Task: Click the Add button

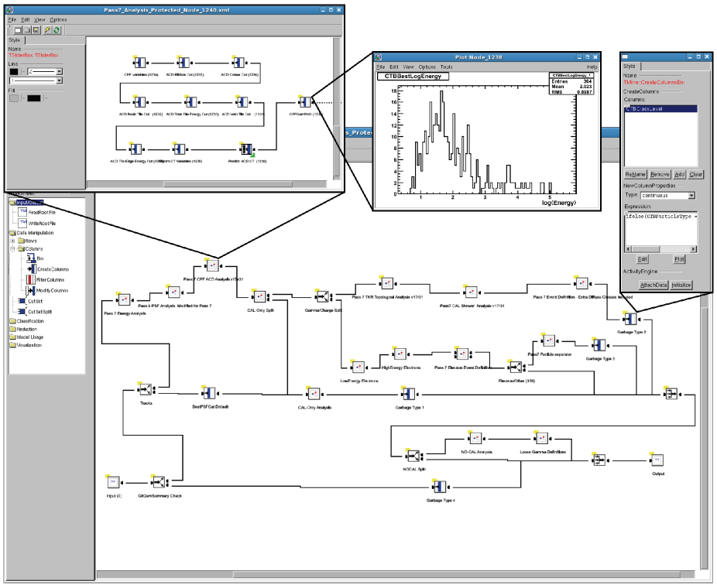Action: [x=679, y=175]
